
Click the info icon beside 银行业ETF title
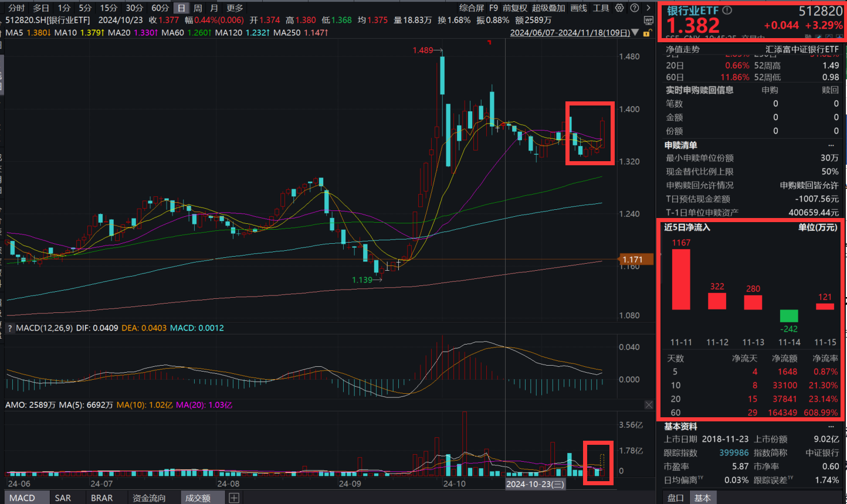click(727, 10)
